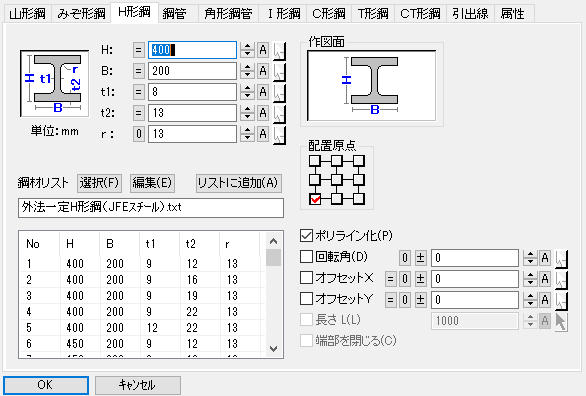The image size is (586, 396).
Task: Click the OK button
Action: tap(46, 385)
